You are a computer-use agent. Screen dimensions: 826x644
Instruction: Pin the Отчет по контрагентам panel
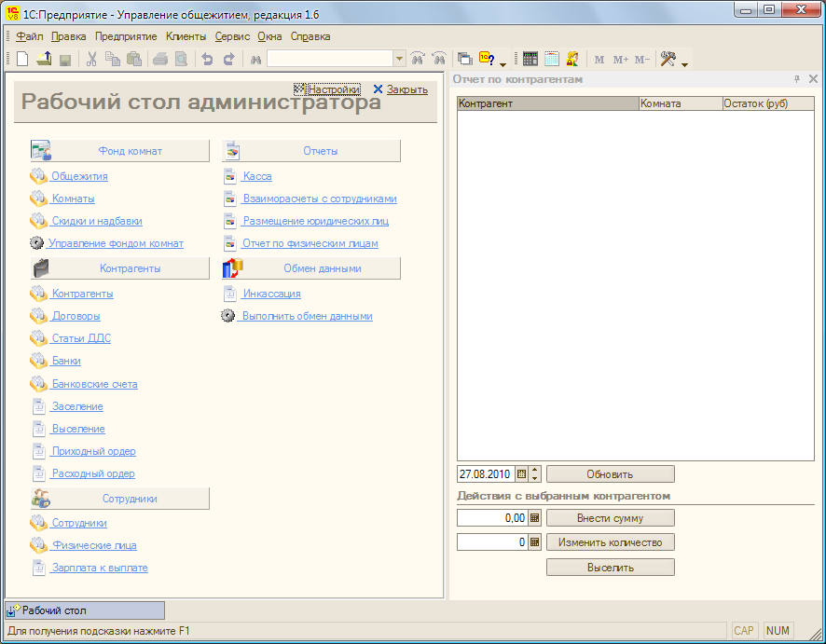click(797, 79)
